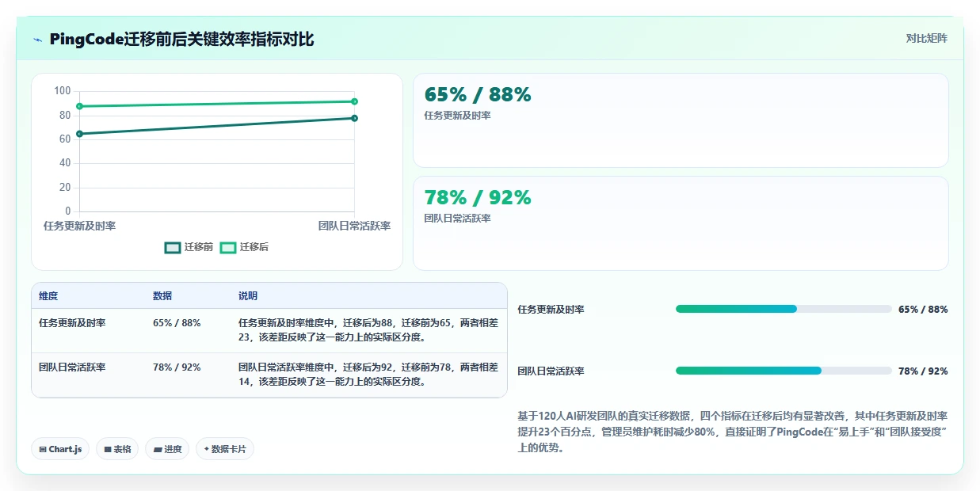This screenshot has height=491, width=980.
Task: Click the 数据 column header in the table
Action: [x=162, y=296]
